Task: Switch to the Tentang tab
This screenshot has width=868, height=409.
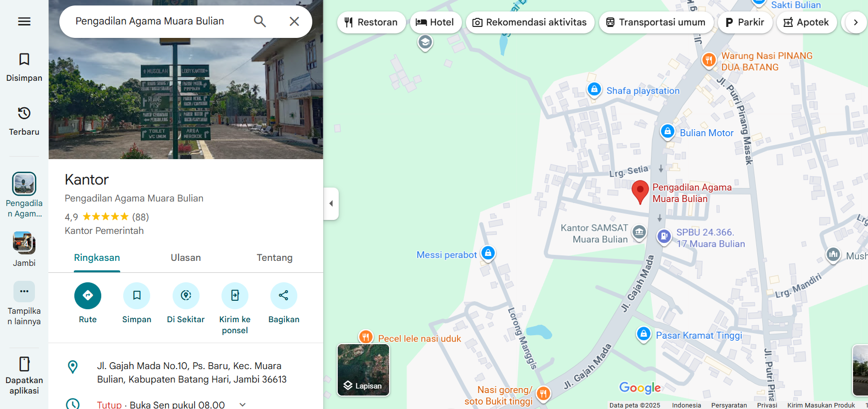Action: (274, 258)
